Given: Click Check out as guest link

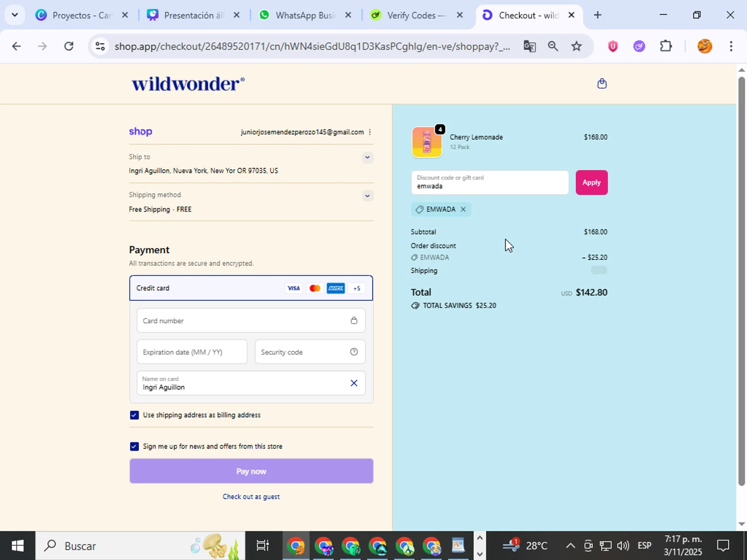Looking at the screenshot, I should 251,497.
